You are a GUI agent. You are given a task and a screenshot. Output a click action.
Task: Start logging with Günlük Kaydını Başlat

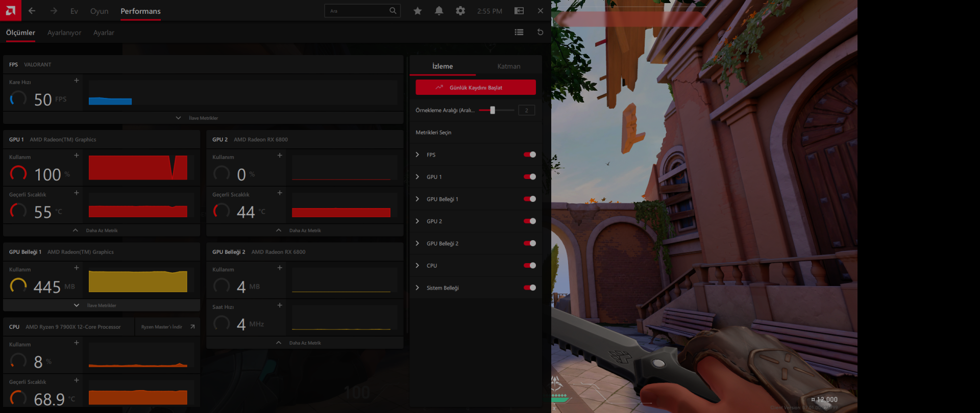pyautogui.click(x=476, y=87)
